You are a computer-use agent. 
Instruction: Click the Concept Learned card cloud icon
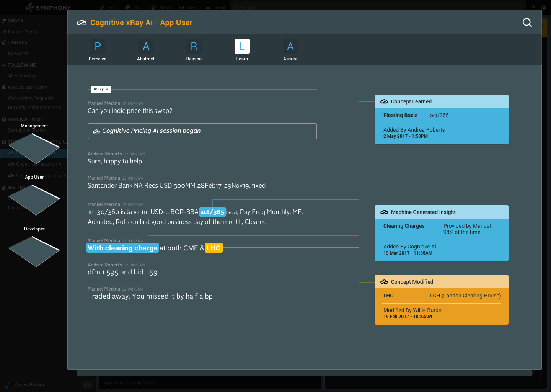click(384, 101)
